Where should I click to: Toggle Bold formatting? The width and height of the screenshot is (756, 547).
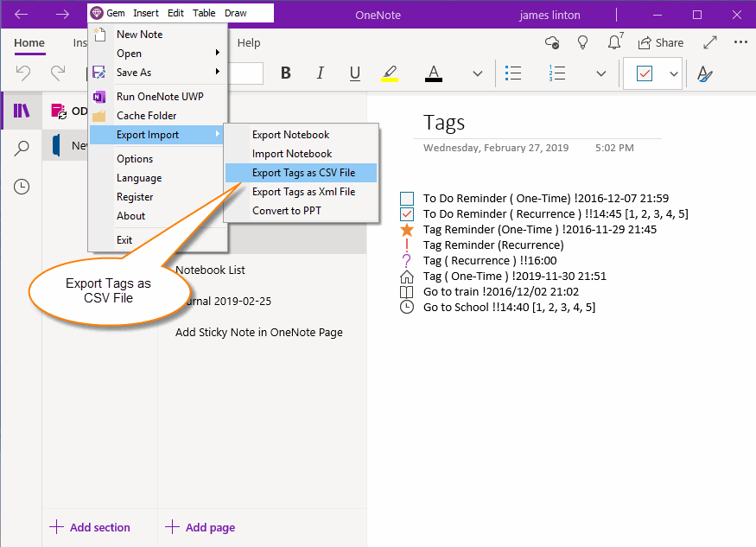pos(286,73)
